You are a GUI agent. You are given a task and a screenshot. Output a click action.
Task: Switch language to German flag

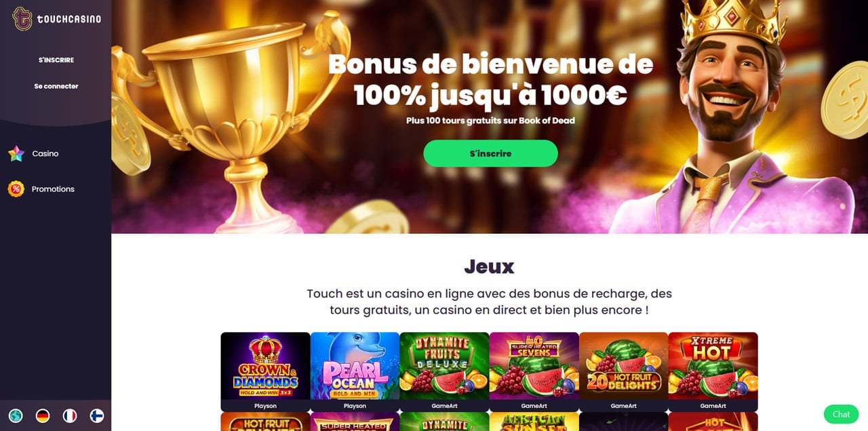click(43, 415)
